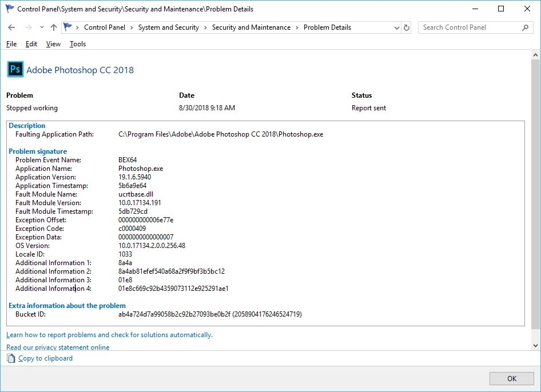Click Fault Module Version 10.0.17134.191
Image resolution: width=541 pixels, height=392 pixels.
pyautogui.click(x=140, y=203)
